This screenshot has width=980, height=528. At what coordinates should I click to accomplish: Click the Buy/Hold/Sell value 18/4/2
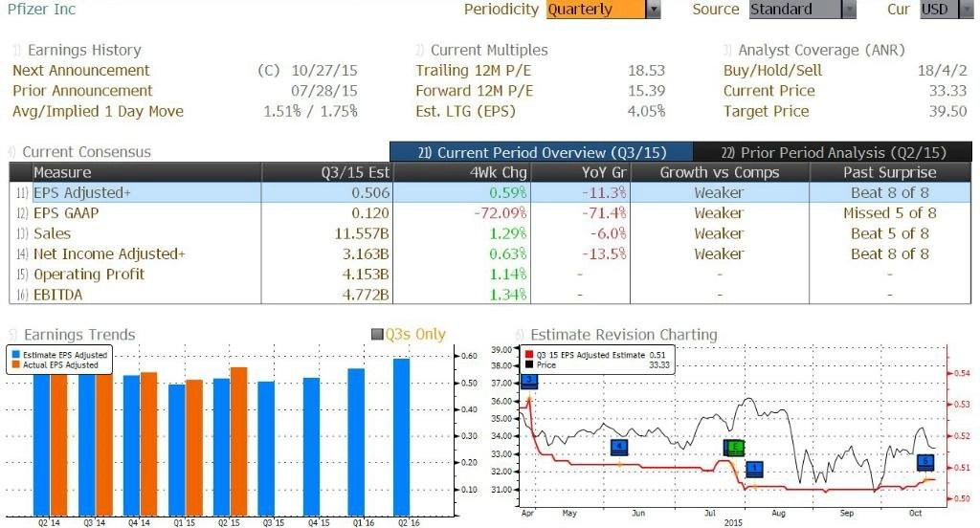(x=942, y=70)
